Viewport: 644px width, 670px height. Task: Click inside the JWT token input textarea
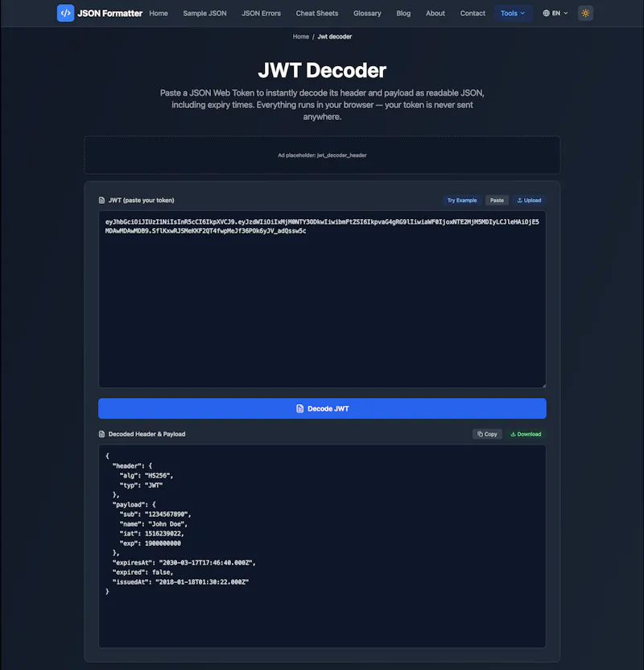tap(323, 299)
